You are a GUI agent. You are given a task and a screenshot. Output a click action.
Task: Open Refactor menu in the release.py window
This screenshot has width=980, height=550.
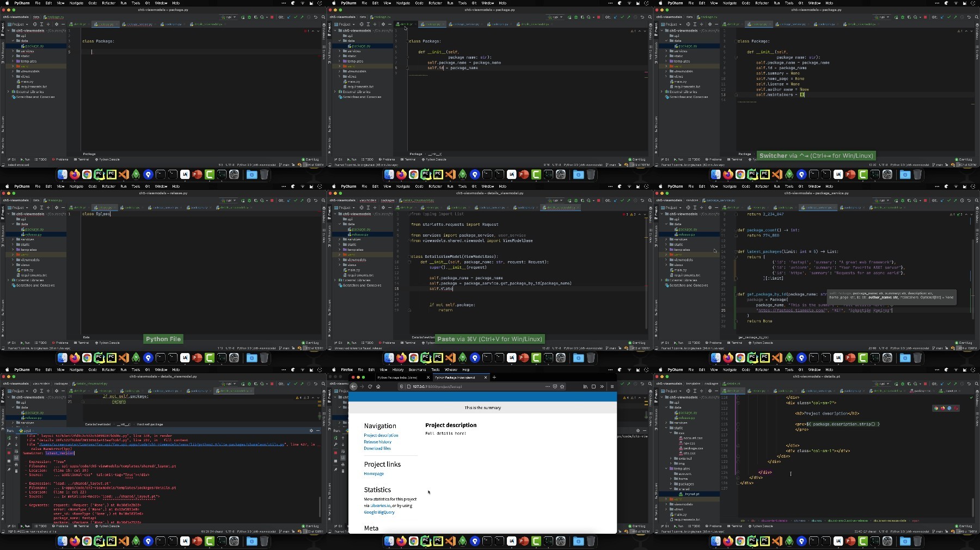109,186
